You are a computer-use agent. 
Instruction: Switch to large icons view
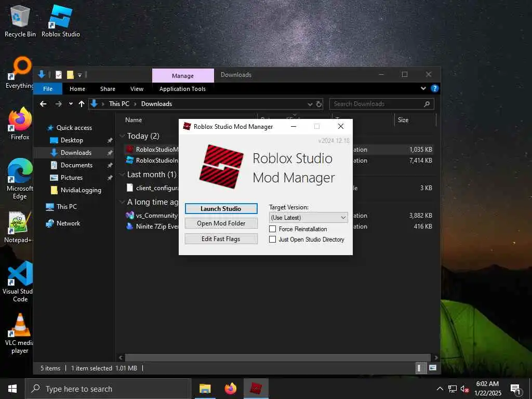[x=433, y=368]
